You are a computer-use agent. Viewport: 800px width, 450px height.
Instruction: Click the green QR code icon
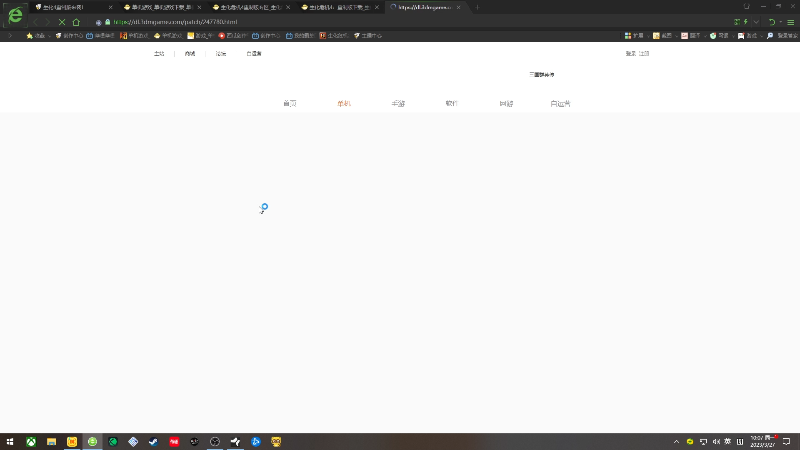point(737,22)
